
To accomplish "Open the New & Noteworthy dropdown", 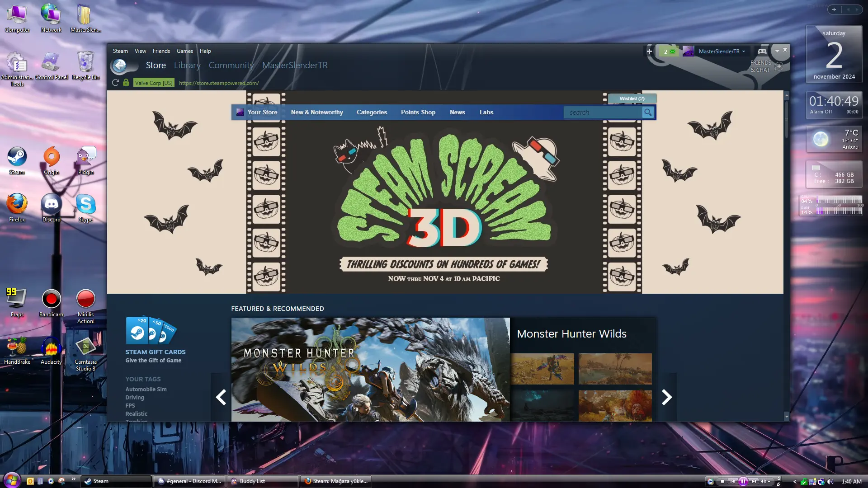I will click(317, 112).
